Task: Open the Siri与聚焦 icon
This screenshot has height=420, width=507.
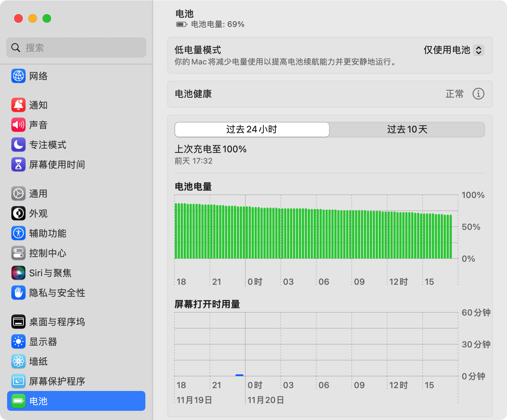Action: (18, 273)
